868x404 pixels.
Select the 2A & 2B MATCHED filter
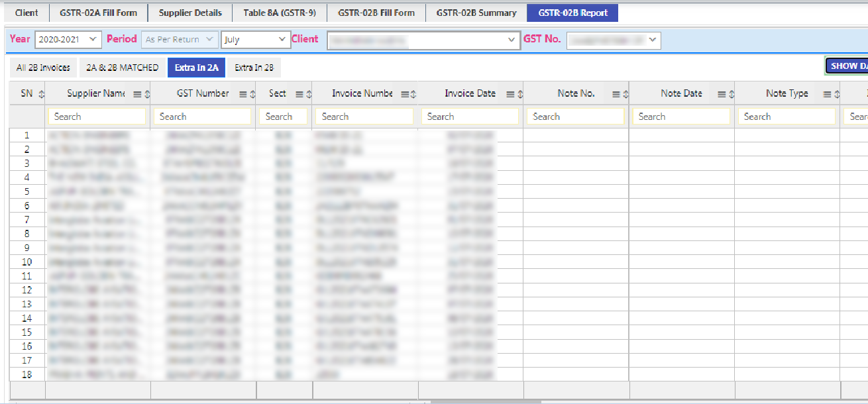[x=122, y=68]
